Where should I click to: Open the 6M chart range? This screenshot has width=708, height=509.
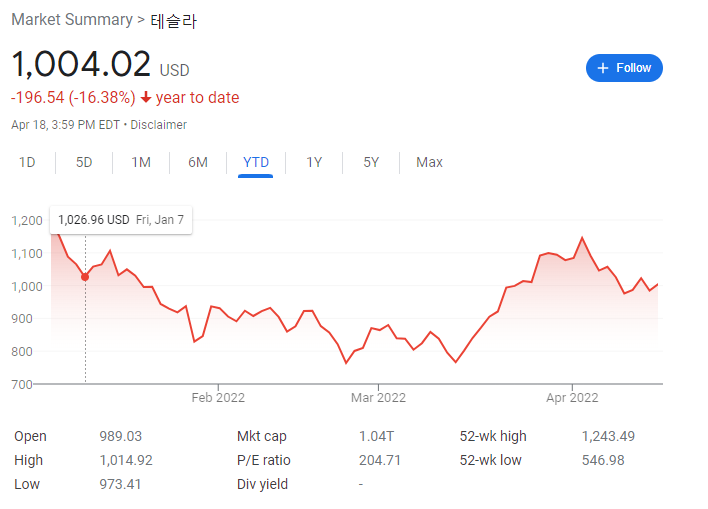tap(198, 162)
